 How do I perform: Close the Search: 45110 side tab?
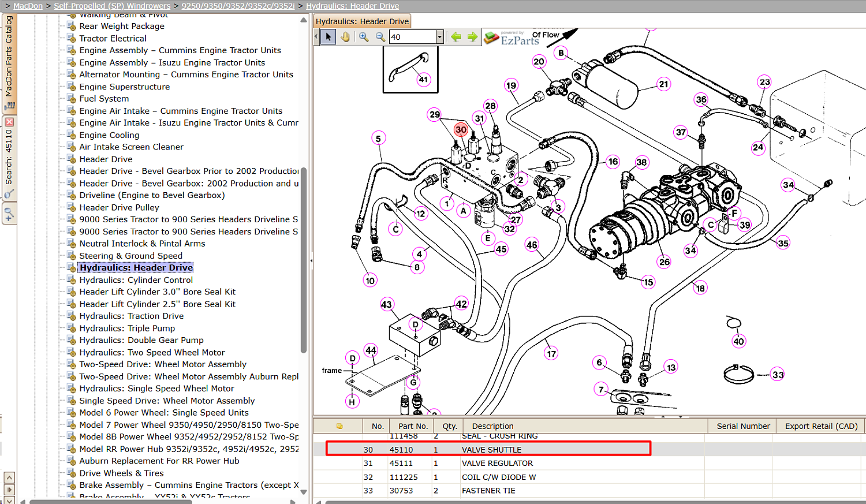[x=9, y=122]
